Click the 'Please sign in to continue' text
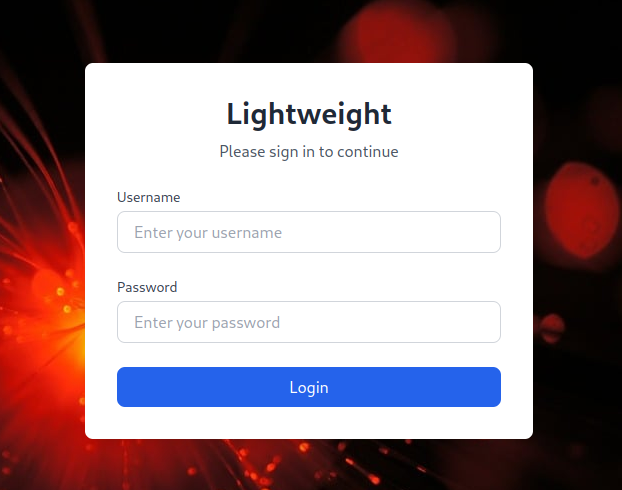The height and width of the screenshot is (490, 622). click(x=308, y=152)
